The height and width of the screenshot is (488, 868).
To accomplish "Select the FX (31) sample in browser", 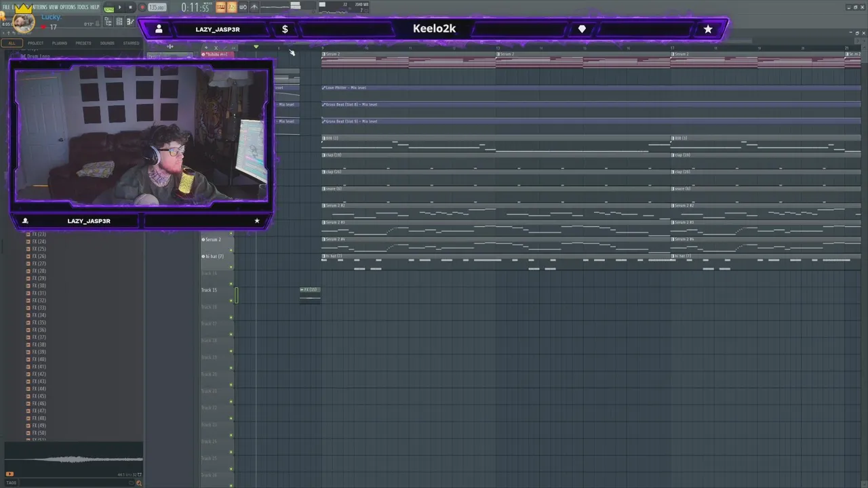I will pos(39,293).
